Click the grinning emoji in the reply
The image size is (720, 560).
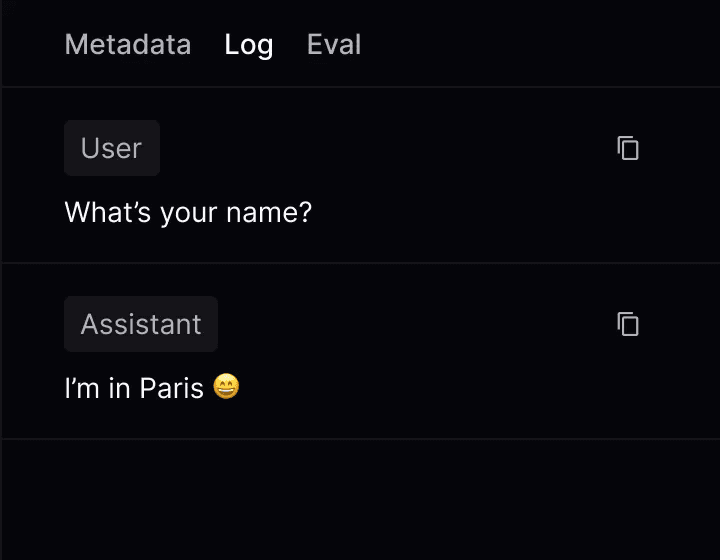pyautogui.click(x=227, y=388)
